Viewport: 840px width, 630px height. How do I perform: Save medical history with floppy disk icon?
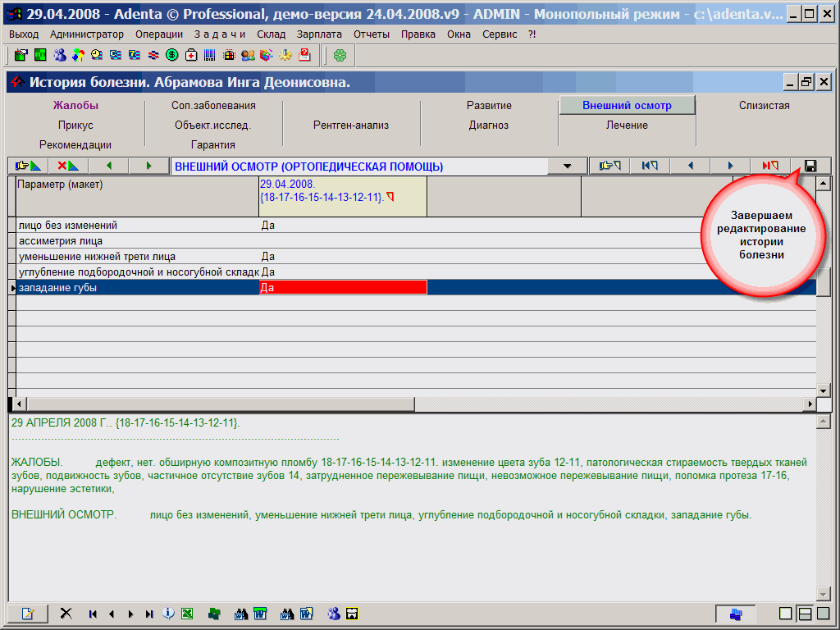810,166
